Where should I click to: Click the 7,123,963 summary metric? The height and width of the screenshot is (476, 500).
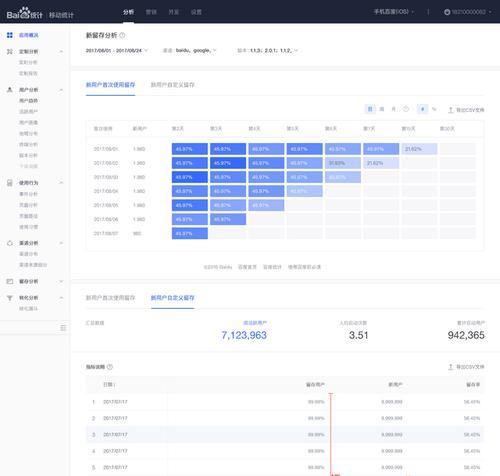244,335
